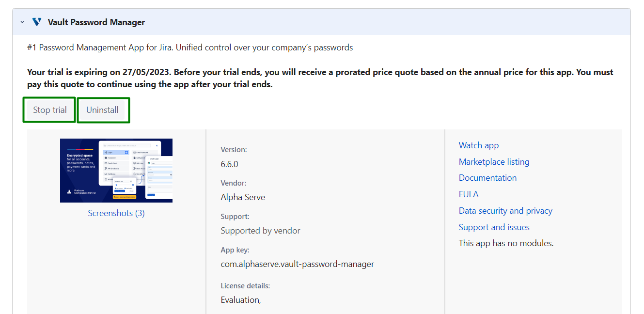The image size is (644, 314).
Task: Click the #1 Password Management App description
Action: (x=190, y=47)
